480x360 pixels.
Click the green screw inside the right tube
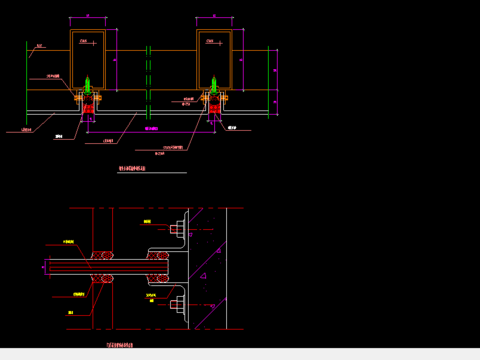214,85
